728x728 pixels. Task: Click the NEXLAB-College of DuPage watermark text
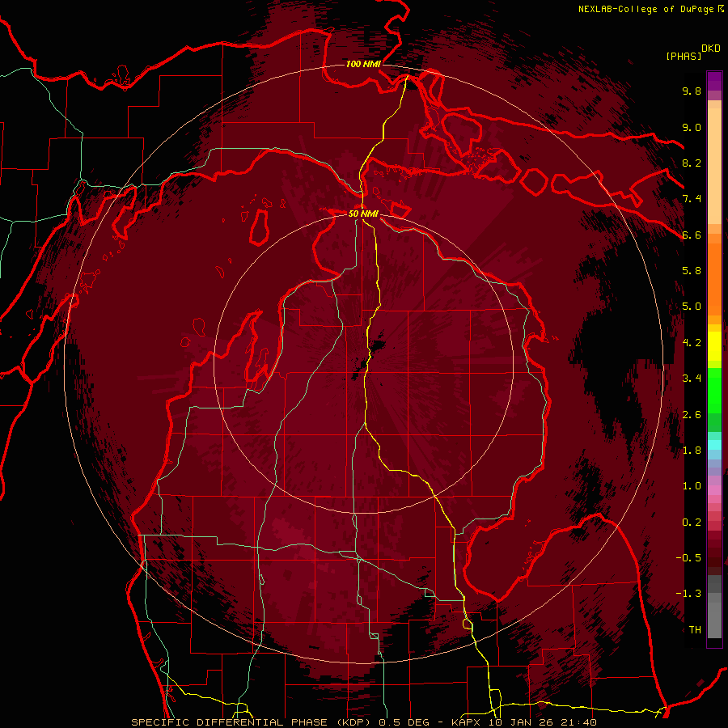point(646,9)
